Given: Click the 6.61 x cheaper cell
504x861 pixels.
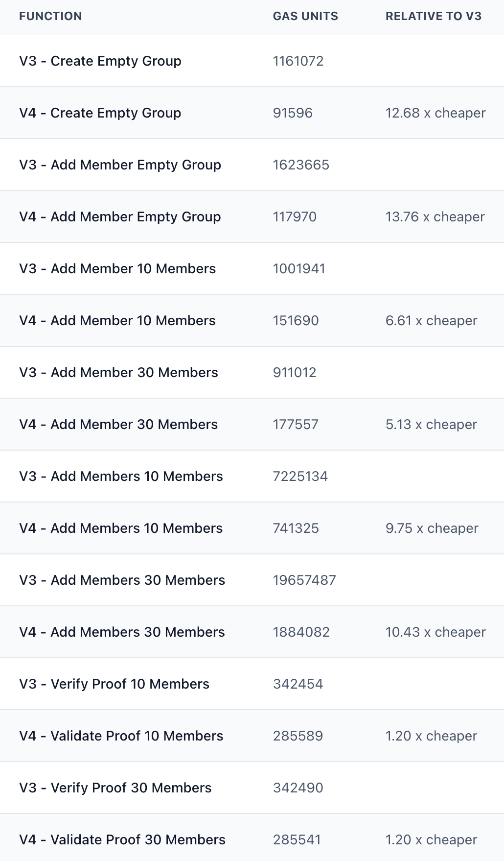Looking at the screenshot, I should tap(431, 321).
